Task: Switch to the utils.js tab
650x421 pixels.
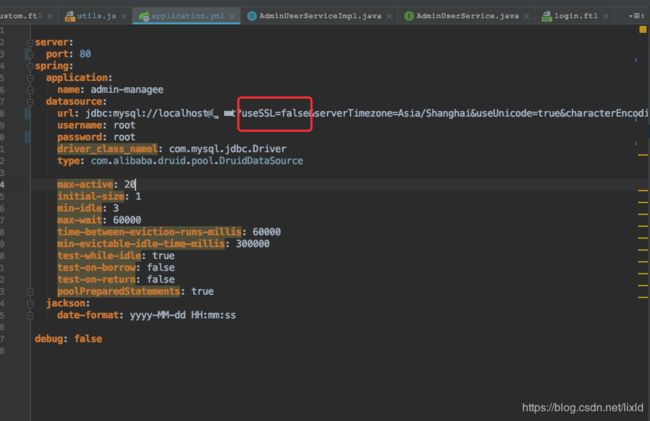Action: (96, 16)
